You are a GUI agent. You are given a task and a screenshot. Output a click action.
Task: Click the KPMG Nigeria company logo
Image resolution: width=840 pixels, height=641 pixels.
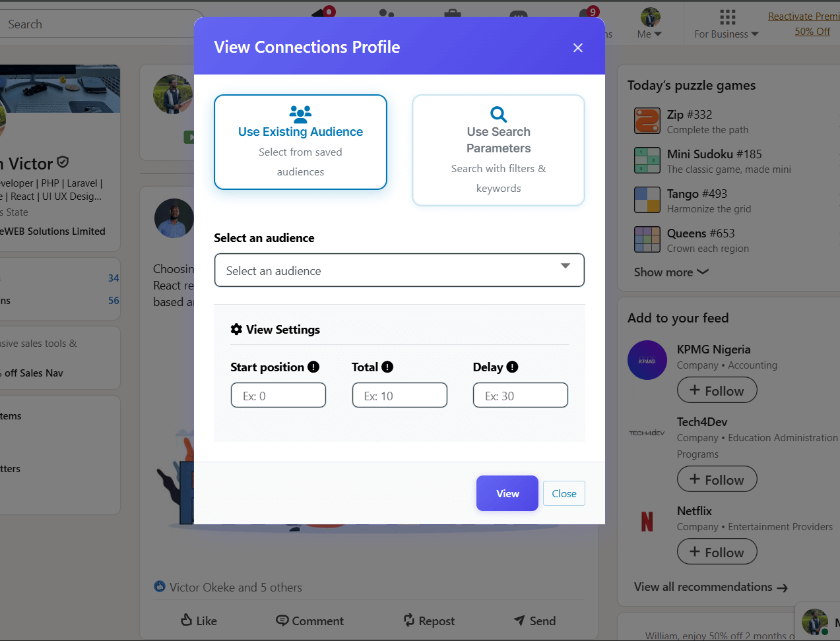[647, 360]
